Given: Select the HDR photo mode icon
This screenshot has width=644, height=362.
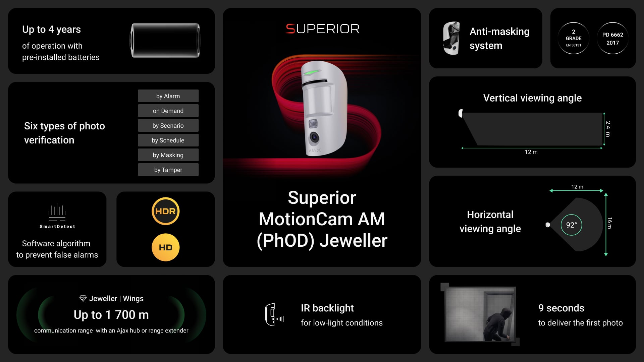Looking at the screenshot, I should pos(167,211).
